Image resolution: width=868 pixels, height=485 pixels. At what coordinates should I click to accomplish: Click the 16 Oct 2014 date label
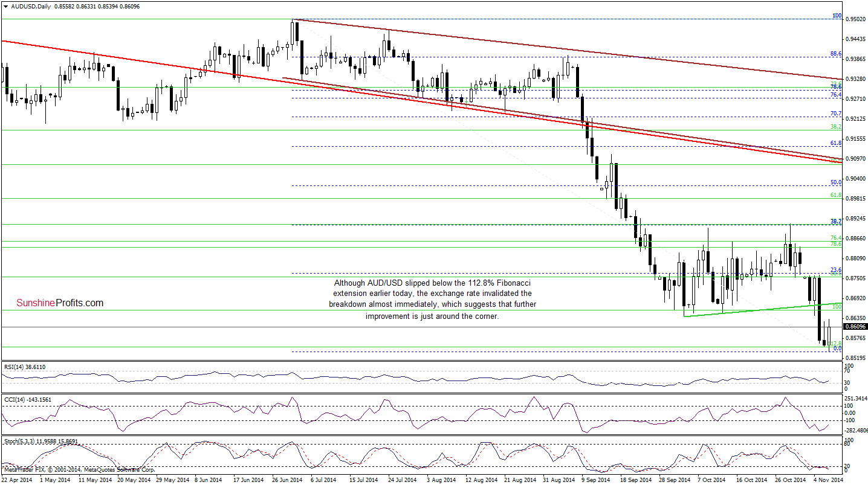coord(751,480)
